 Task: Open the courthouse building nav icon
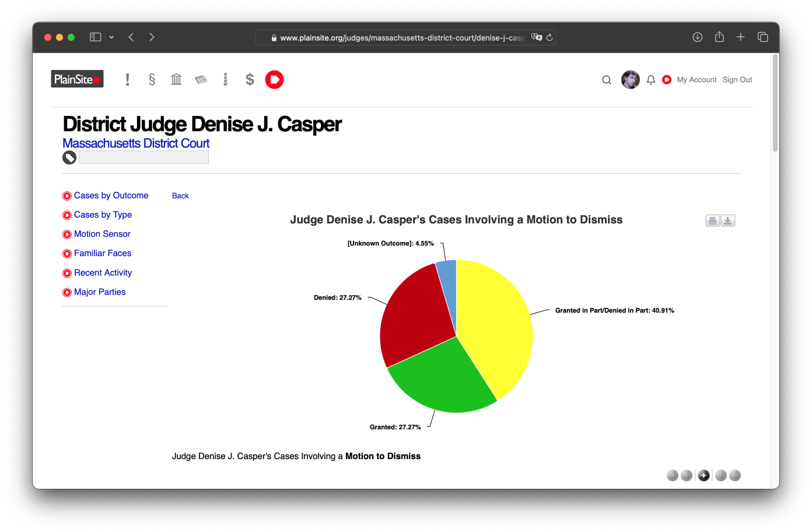pyautogui.click(x=176, y=79)
